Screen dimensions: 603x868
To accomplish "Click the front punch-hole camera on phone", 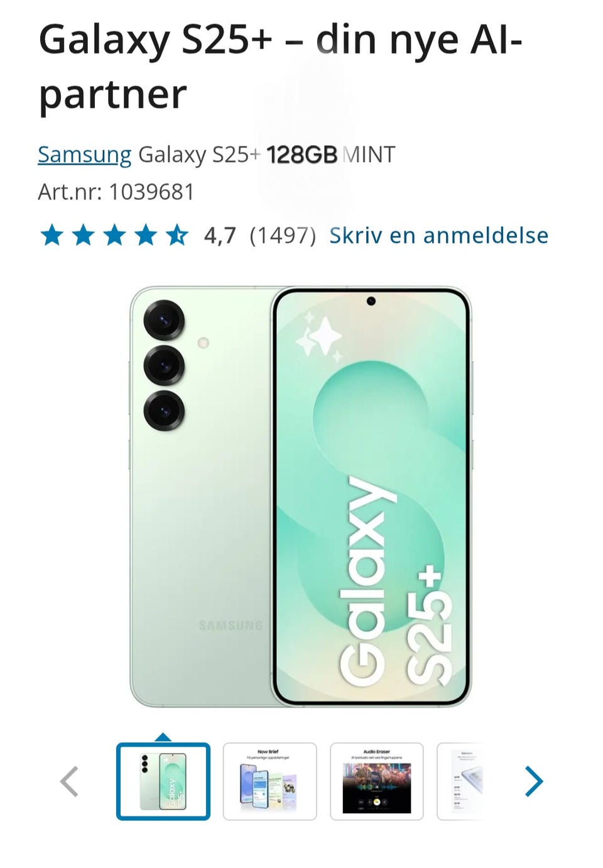I will pyautogui.click(x=371, y=301).
